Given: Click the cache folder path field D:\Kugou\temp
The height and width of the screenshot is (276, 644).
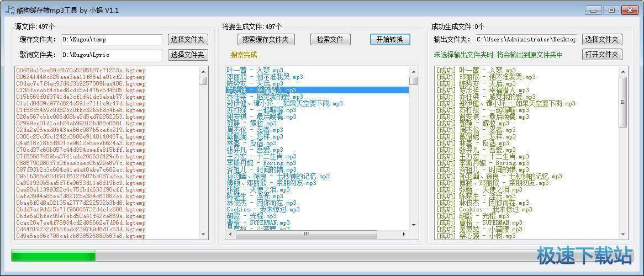Looking at the screenshot, I should coord(112,40).
